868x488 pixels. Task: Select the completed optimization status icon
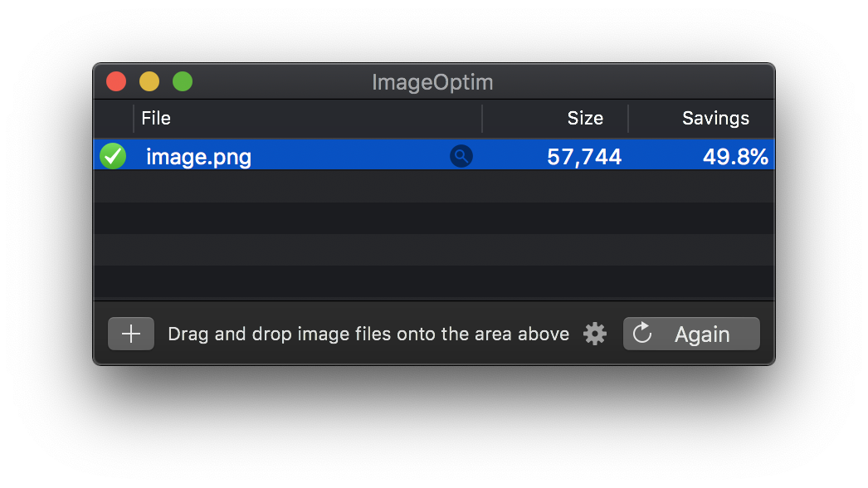pyautogui.click(x=113, y=156)
